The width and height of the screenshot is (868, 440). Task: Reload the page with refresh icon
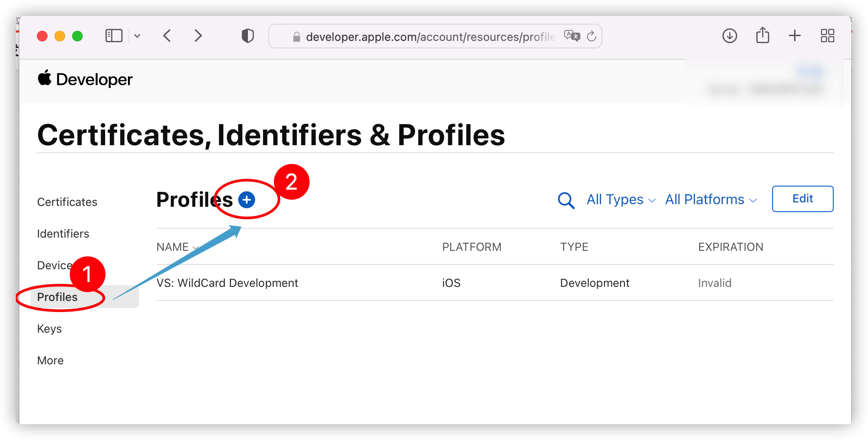(x=592, y=36)
